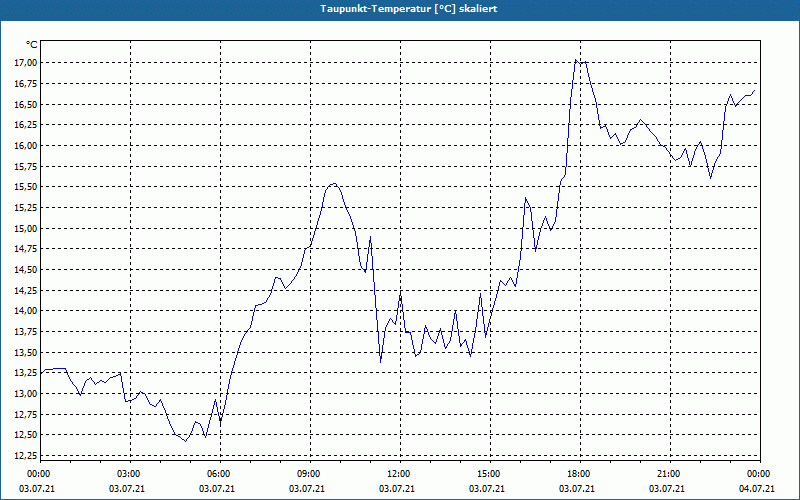This screenshot has height=500, width=800.
Task: Select the '12:00' x-axis time
Action: coord(397,474)
